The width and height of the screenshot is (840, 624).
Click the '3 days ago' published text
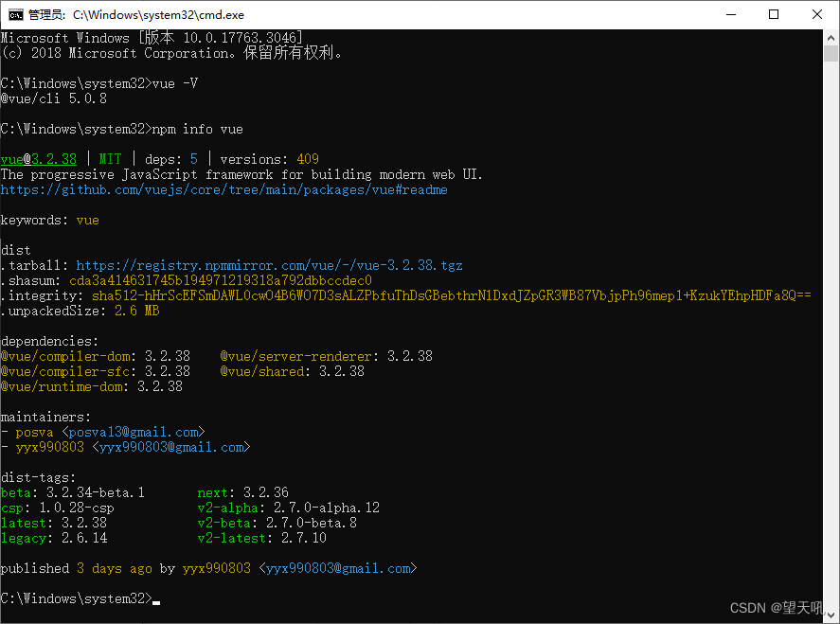coord(114,568)
